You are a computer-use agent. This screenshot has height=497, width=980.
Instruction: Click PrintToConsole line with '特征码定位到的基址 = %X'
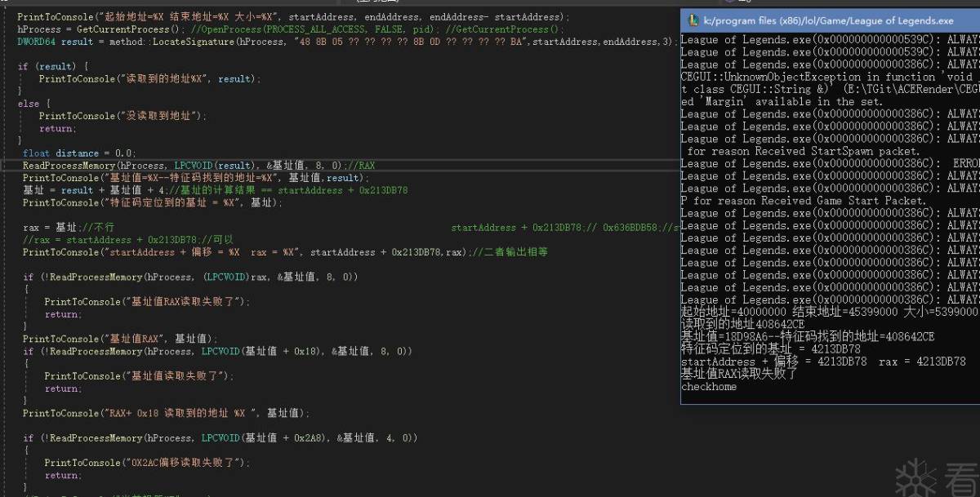[x=153, y=202]
